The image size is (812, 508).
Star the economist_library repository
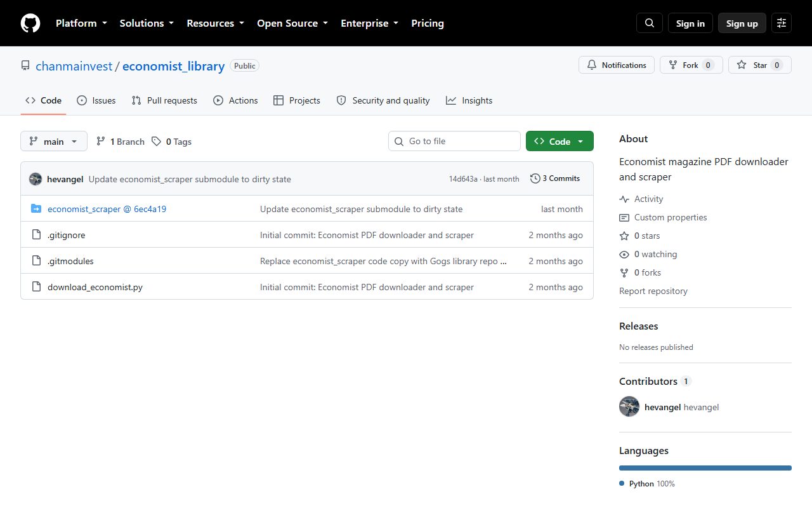point(760,65)
